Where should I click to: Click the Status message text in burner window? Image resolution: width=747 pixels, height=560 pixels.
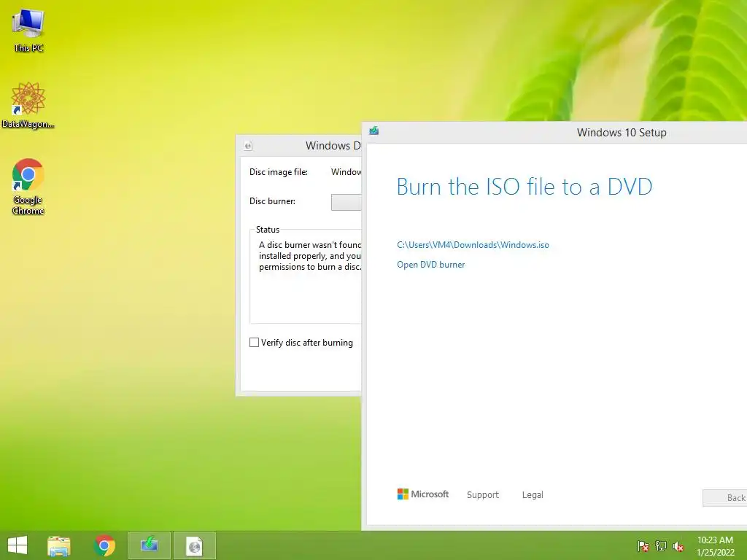pos(309,256)
